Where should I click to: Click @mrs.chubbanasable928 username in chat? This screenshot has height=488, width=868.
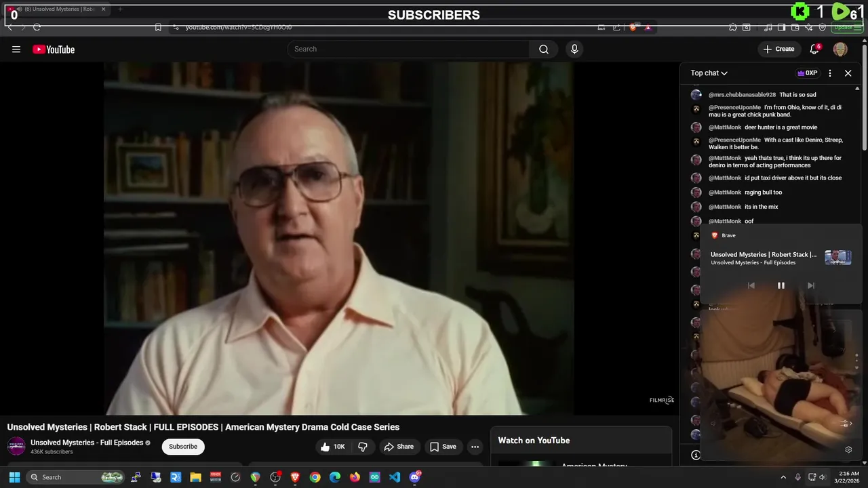[742, 95]
